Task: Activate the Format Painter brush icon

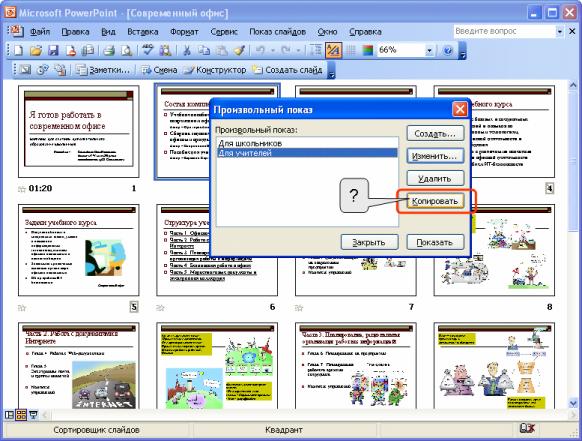Action: coord(239,50)
